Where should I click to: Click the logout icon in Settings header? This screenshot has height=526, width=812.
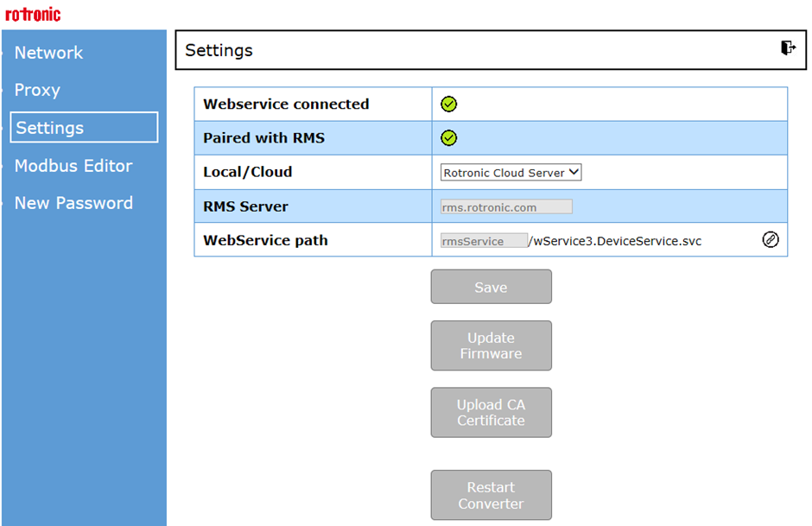point(788,48)
